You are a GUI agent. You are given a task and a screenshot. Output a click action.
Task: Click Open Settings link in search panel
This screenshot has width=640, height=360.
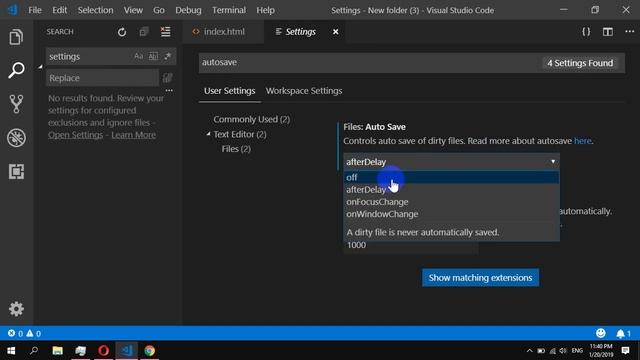point(76,135)
